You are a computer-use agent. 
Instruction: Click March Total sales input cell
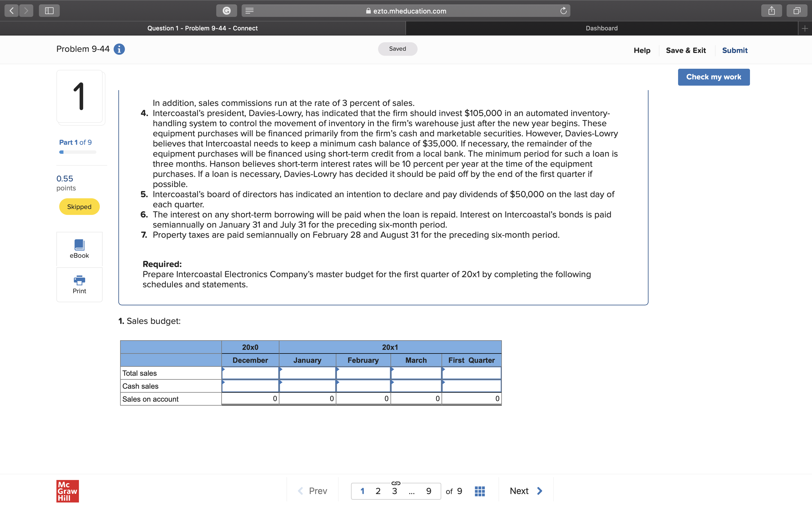click(x=416, y=373)
